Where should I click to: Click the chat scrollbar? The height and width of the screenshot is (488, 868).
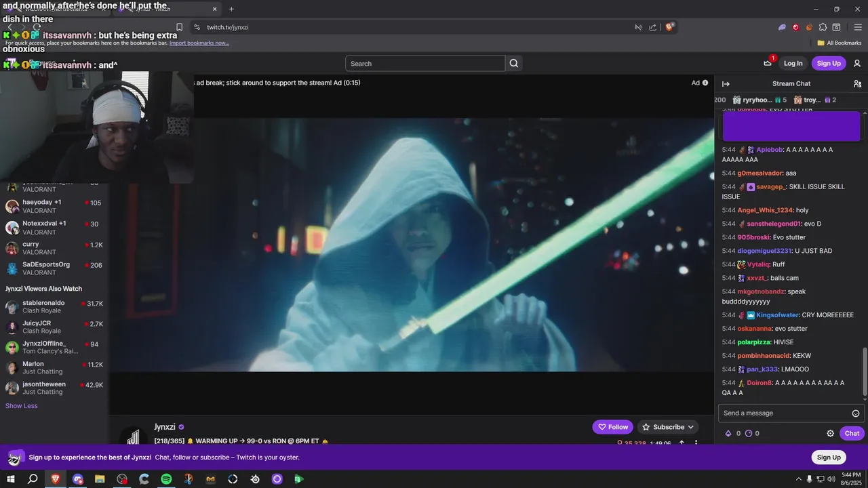click(864, 371)
